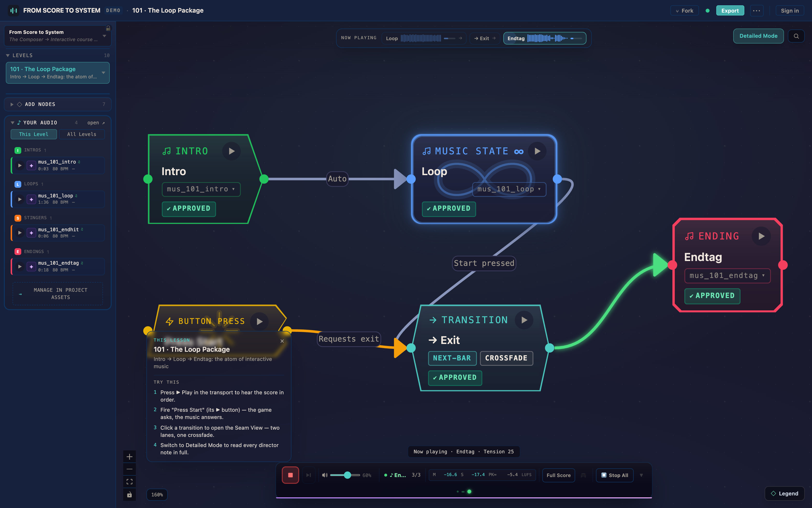Switch to the All Levels tab
Screen dimensions: 812x508
tap(81, 134)
